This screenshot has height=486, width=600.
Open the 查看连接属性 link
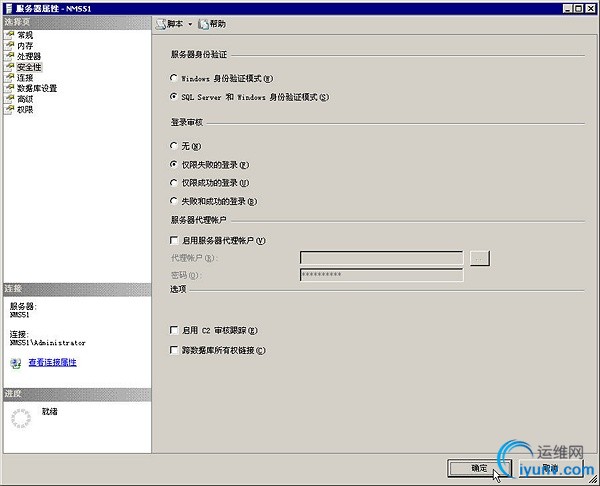coord(52,362)
